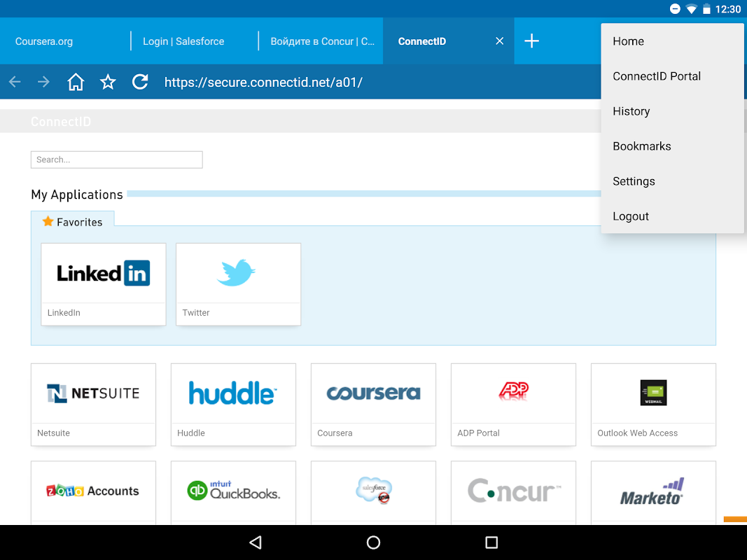
Task: Bookmark page with the star icon
Action: tap(108, 82)
